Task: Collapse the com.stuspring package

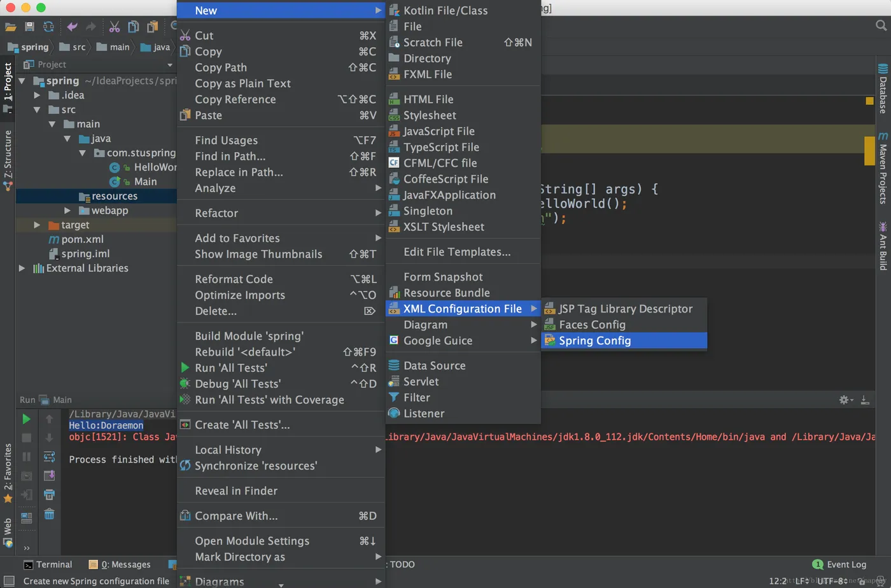Action: (x=83, y=153)
